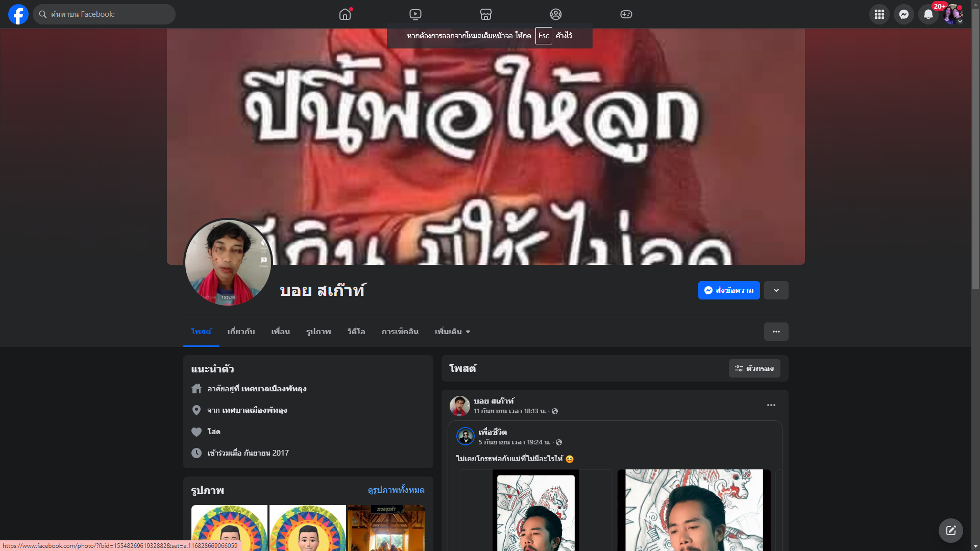The width and height of the screenshot is (980, 551).
Task: Open the Watch video icon
Action: point(415,14)
